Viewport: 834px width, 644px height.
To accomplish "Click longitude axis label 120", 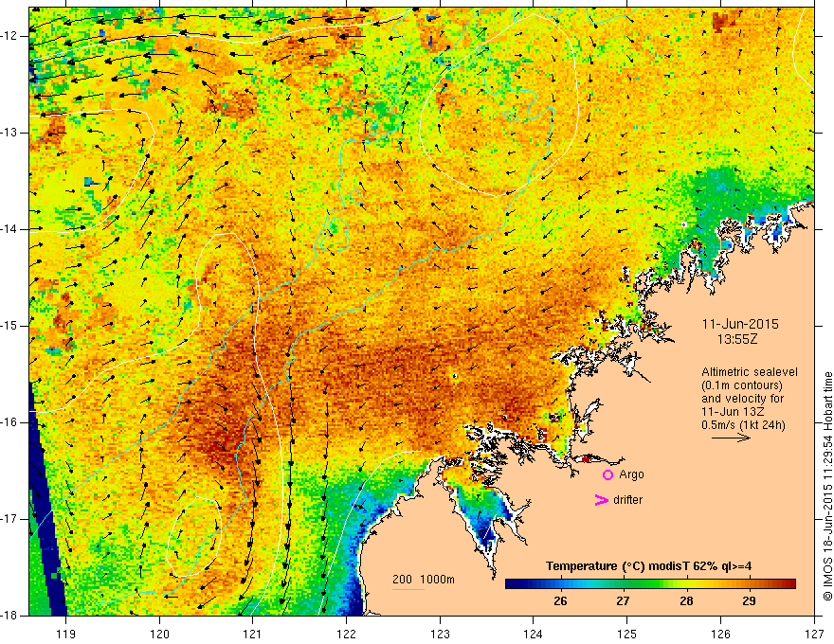I will pyautogui.click(x=159, y=634).
